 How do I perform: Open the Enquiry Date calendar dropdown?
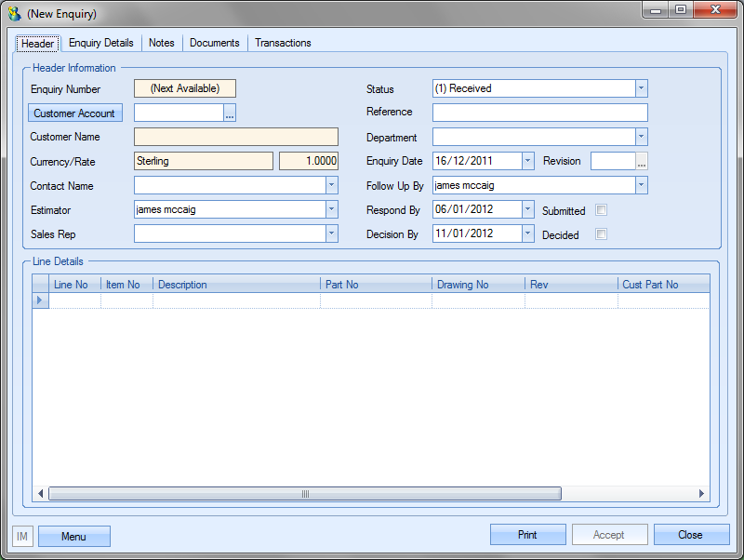pyautogui.click(x=528, y=161)
